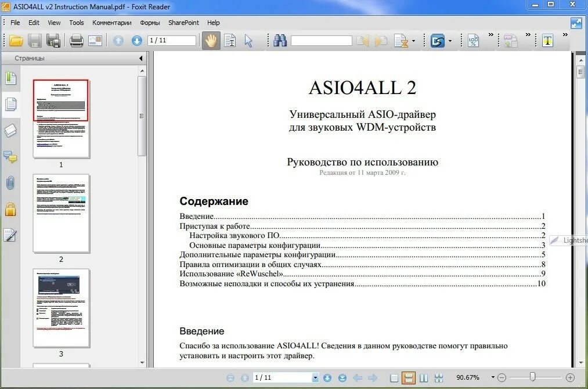Open bottom page number dropdown
This screenshot has height=389, width=588.
point(315,378)
